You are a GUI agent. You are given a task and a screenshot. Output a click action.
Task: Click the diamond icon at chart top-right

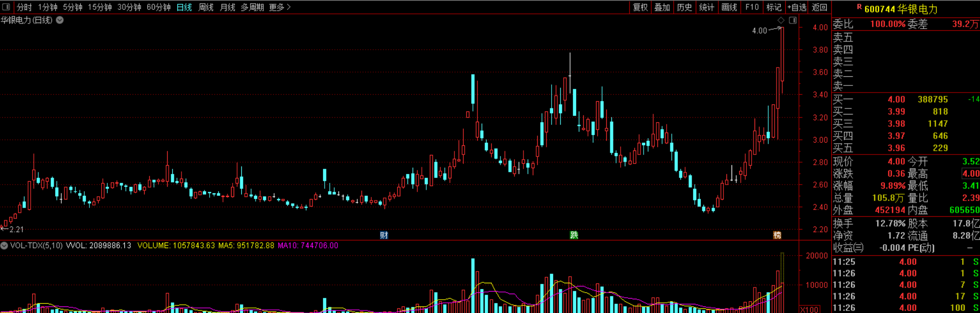coord(781,20)
